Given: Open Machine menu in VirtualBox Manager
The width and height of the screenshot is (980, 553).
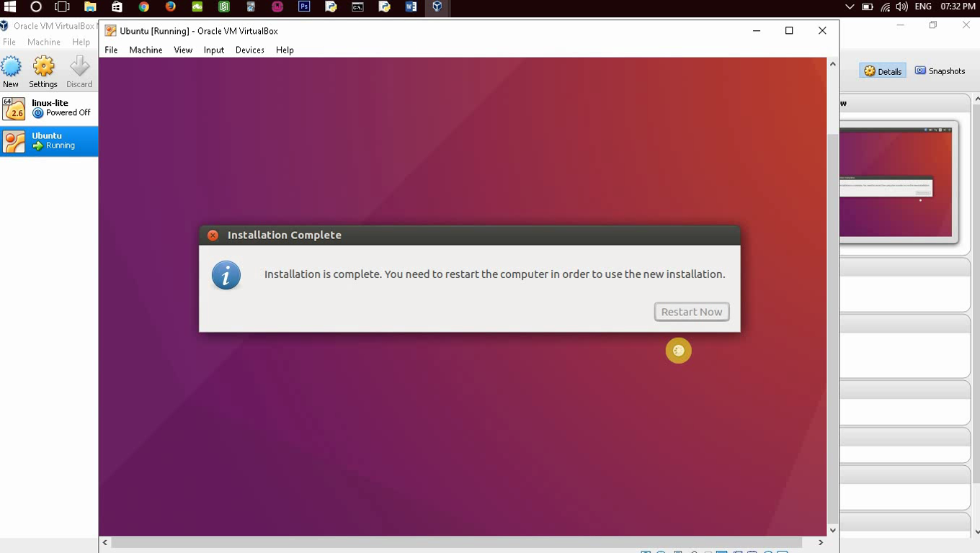Looking at the screenshot, I should pos(44,42).
